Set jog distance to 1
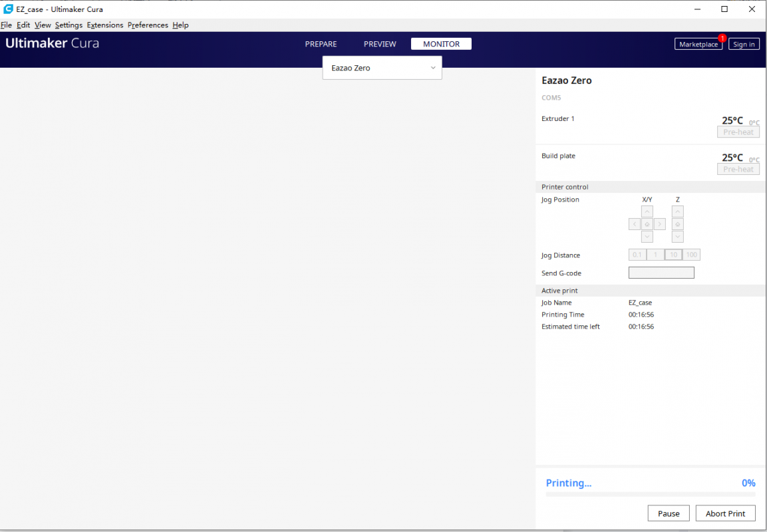 click(x=655, y=255)
